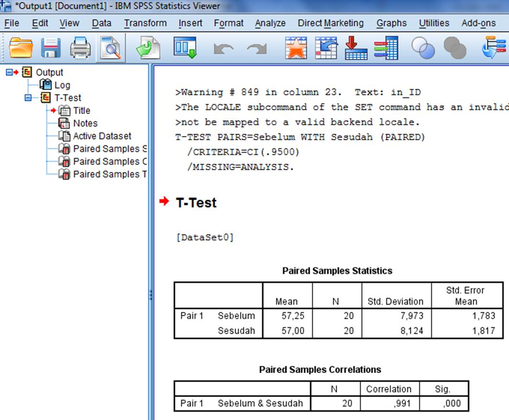Select the Log item icon in outline
This screenshot has height=420, width=509.
pos(45,85)
